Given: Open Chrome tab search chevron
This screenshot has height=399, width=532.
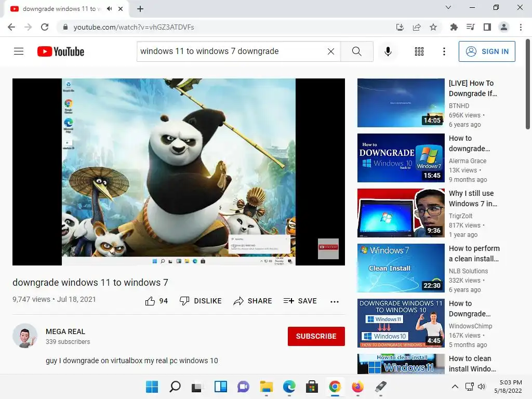Looking at the screenshot, I should click(x=448, y=7).
